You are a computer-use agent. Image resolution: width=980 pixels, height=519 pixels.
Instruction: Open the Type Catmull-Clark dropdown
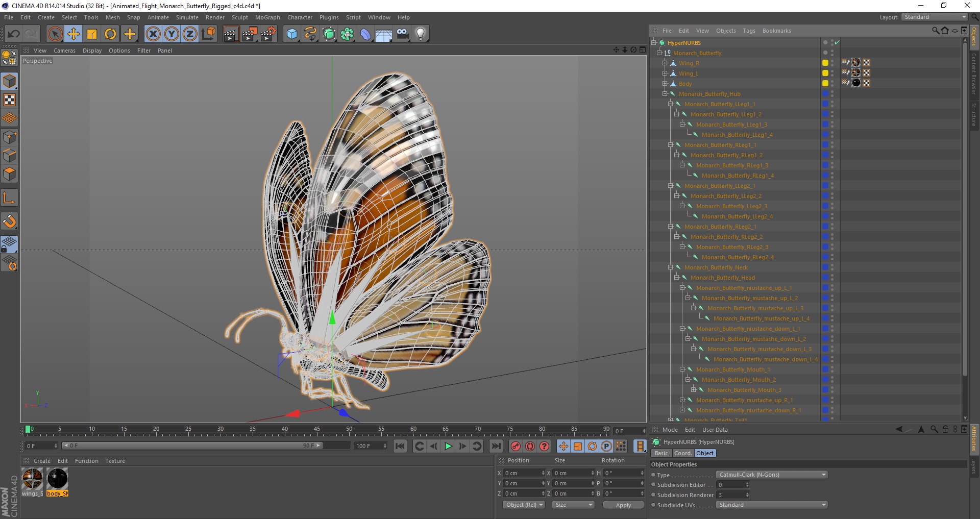tap(771, 475)
